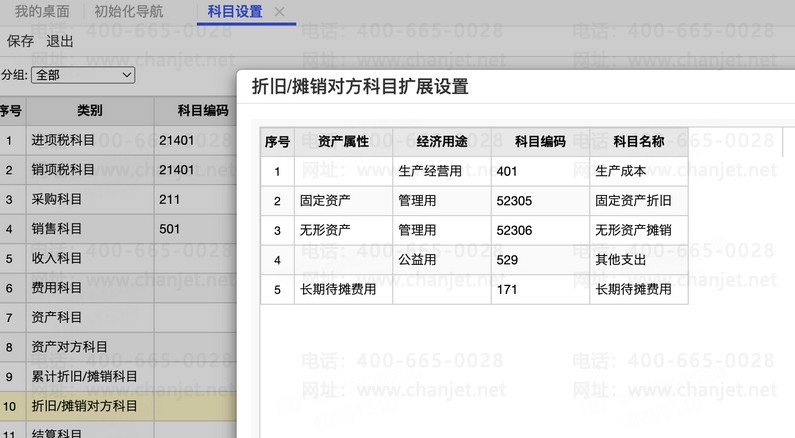Select the 销项税科目 row

[118, 170]
